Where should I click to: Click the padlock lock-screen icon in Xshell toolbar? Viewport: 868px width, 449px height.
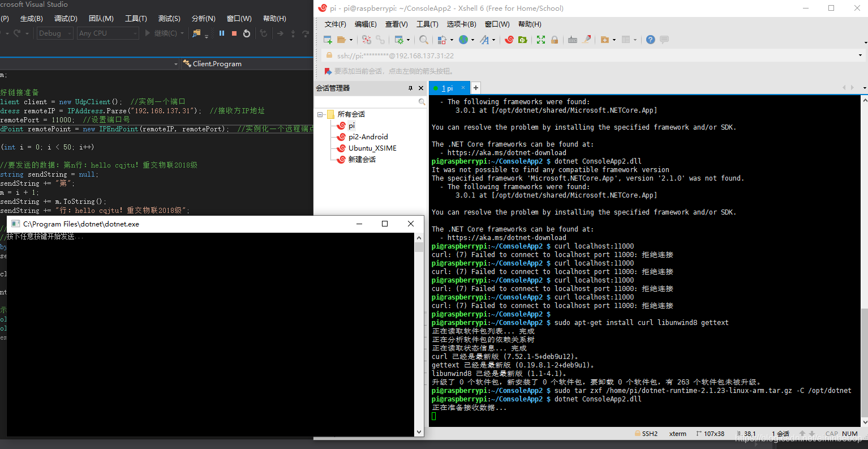pyautogui.click(x=555, y=40)
